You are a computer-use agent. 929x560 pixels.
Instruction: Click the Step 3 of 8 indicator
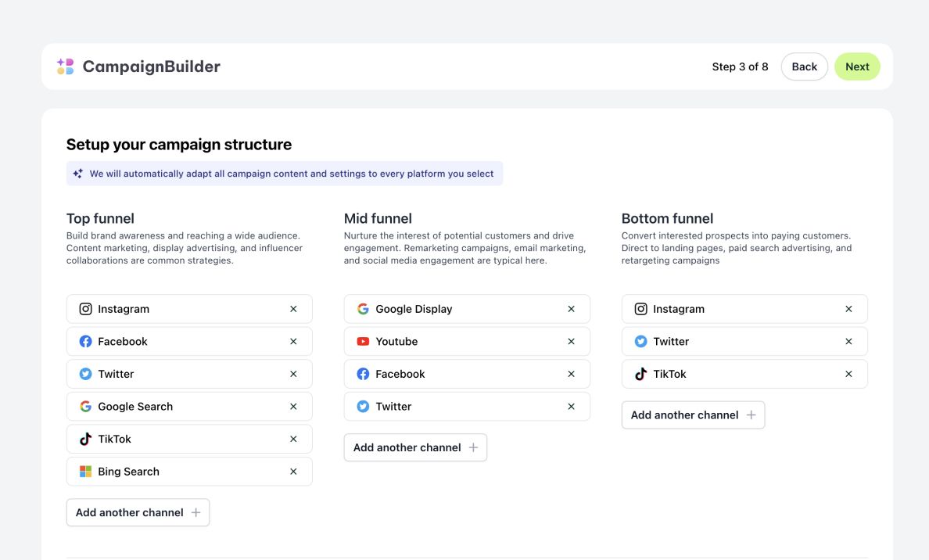[x=740, y=66]
